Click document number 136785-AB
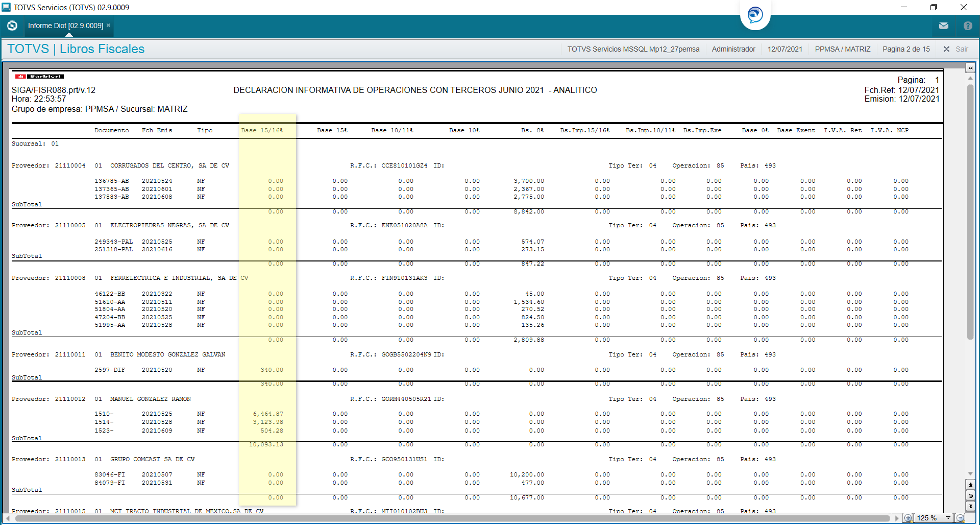980x525 pixels. click(x=111, y=181)
